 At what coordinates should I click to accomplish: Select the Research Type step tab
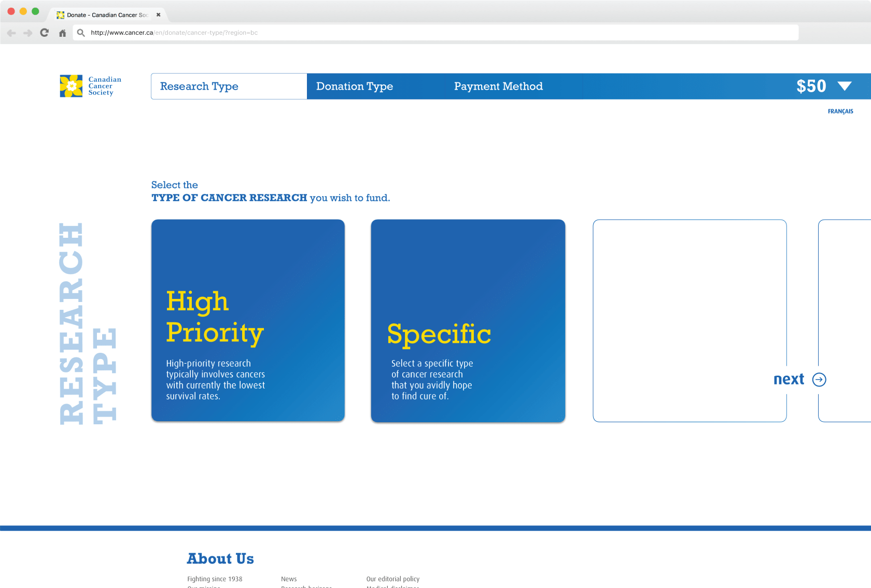pos(229,86)
